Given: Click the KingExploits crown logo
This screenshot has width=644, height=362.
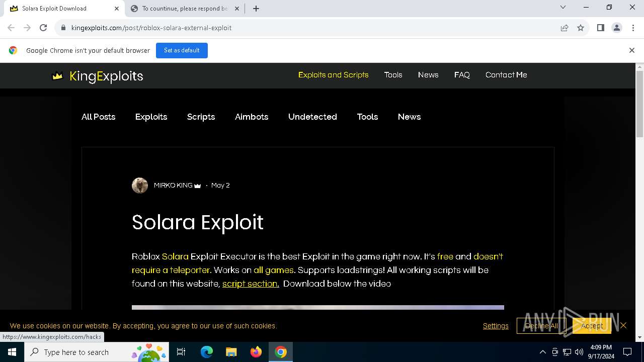Looking at the screenshot, I should pos(57,76).
